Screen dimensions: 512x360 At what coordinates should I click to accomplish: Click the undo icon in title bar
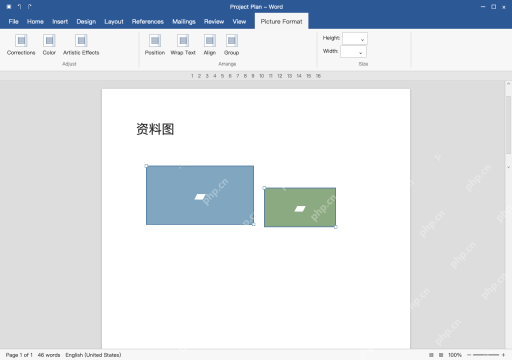click(19, 7)
